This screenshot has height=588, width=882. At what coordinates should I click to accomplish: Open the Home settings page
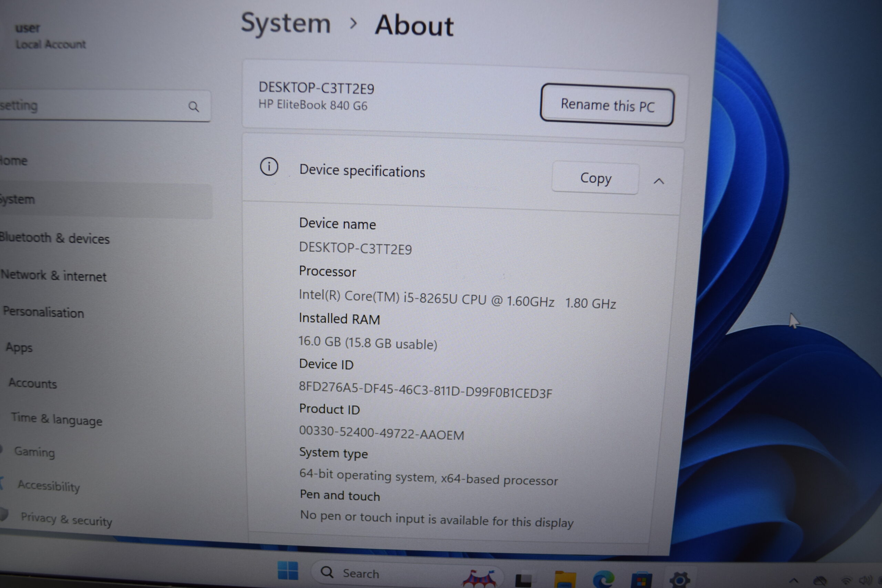14,161
